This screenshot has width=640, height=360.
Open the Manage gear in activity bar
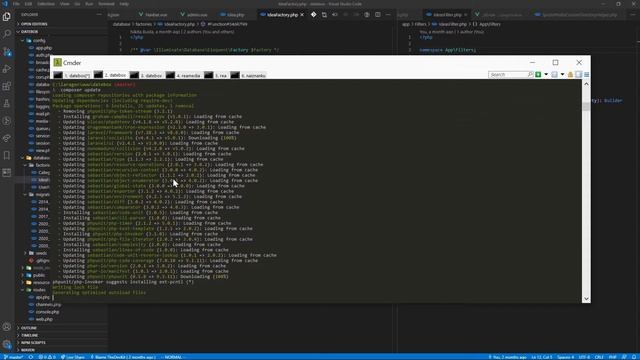[x=7, y=344]
